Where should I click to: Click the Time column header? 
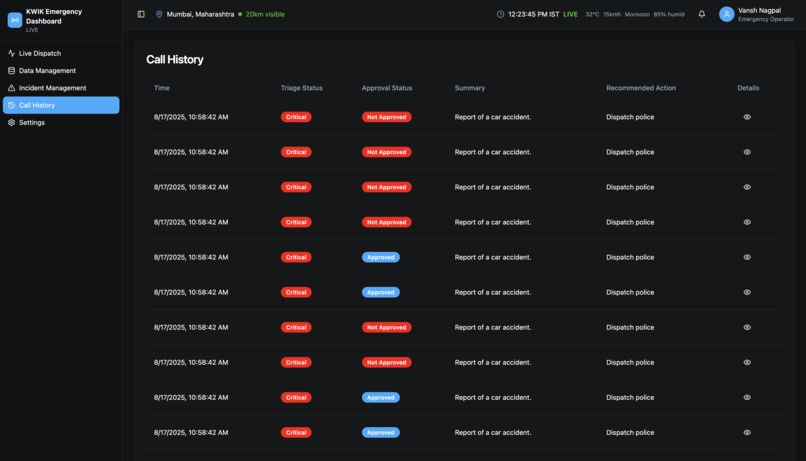(x=161, y=88)
